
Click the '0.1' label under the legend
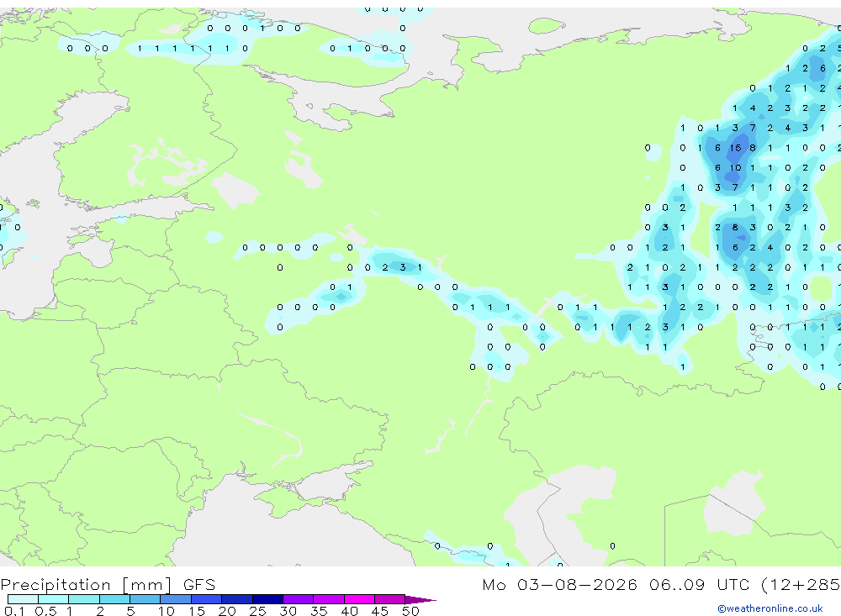tap(14, 611)
